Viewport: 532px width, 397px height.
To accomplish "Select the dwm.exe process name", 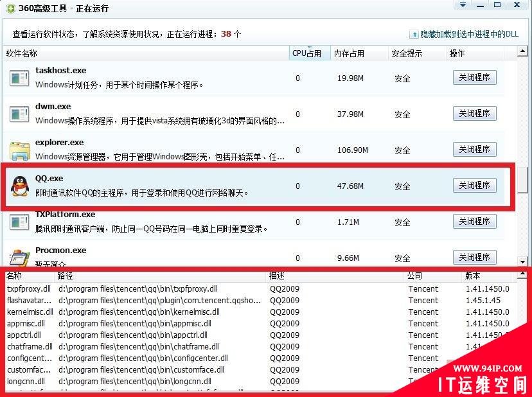I will (x=53, y=106).
